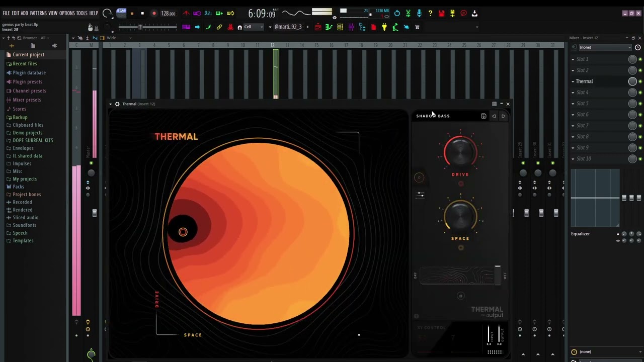Open the PATTERNS menu
The width and height of the screenshot is (644, 362).
coord(38,13)
